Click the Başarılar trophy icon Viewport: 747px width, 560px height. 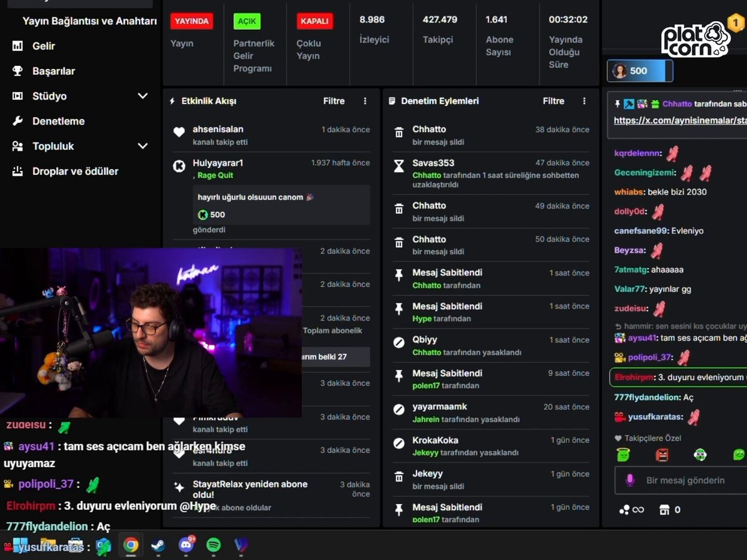pyautogui.click(x=18, y=71)
